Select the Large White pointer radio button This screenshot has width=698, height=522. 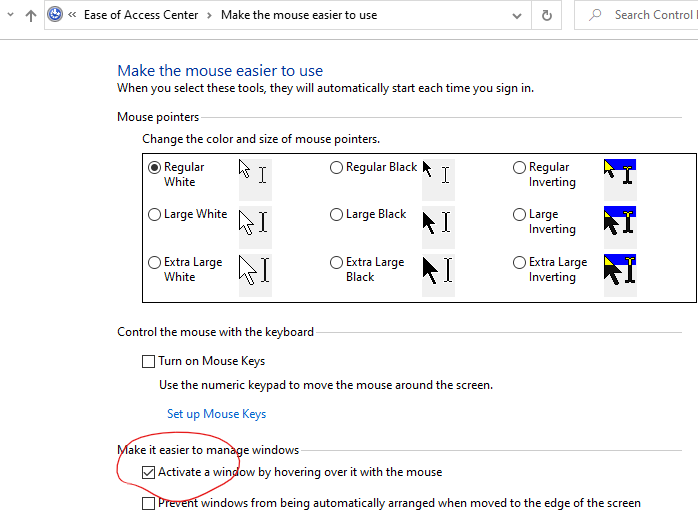154,214
